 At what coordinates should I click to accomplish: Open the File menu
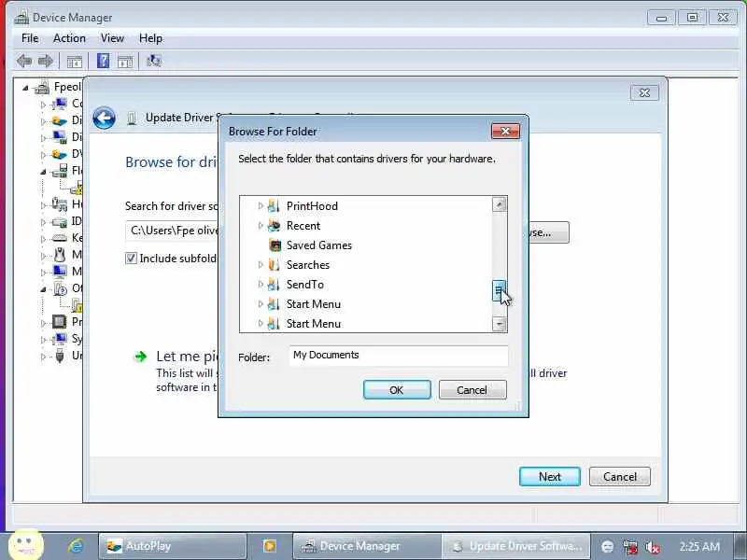pyautogui.click(x=30, y=38)
